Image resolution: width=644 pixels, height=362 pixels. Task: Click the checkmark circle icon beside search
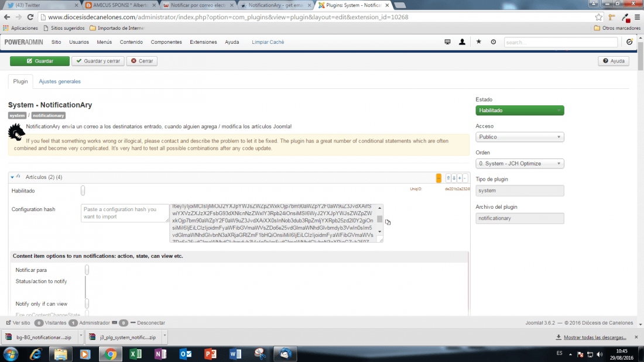pos(629,42)
